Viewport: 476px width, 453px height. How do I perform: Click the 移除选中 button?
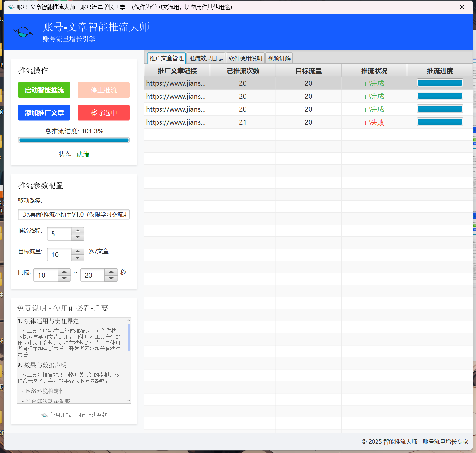[104, 112]
